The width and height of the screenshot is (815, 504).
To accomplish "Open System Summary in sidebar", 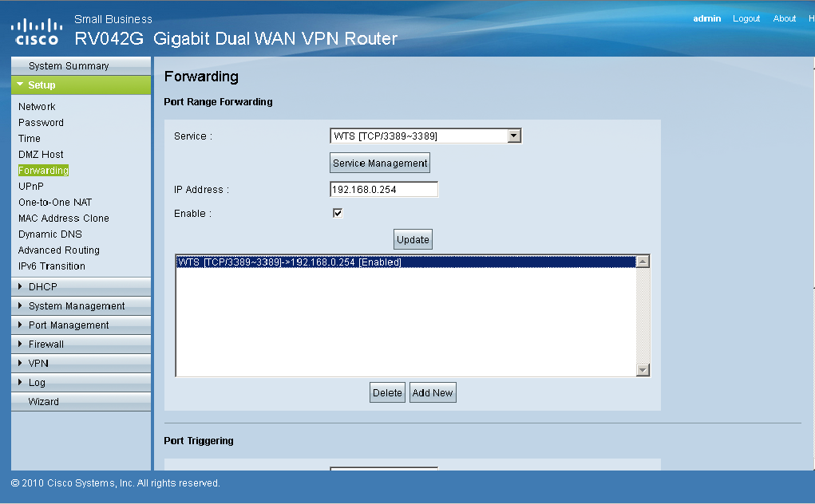I will 81,66.
